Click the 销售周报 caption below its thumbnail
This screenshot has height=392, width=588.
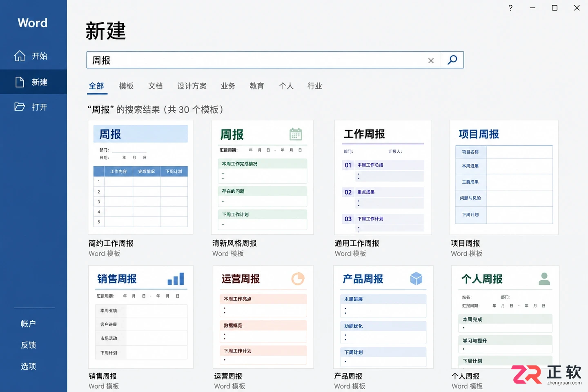point(103,376)
